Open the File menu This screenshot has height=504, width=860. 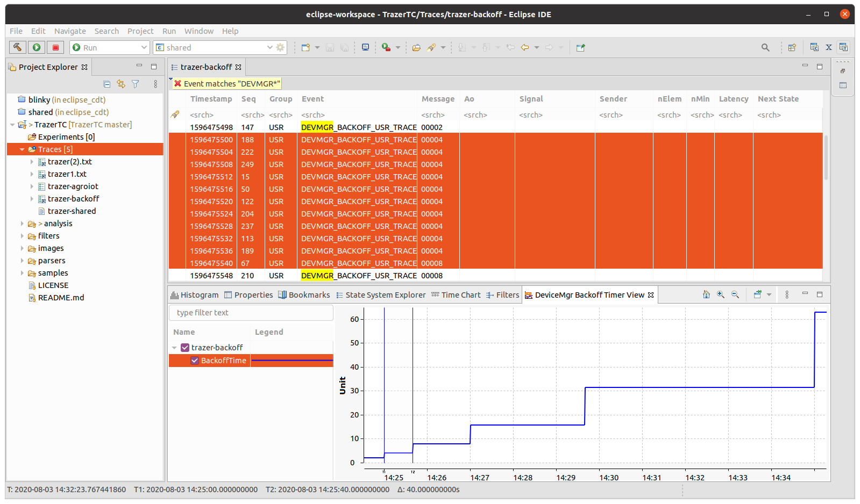click(16, 31)
